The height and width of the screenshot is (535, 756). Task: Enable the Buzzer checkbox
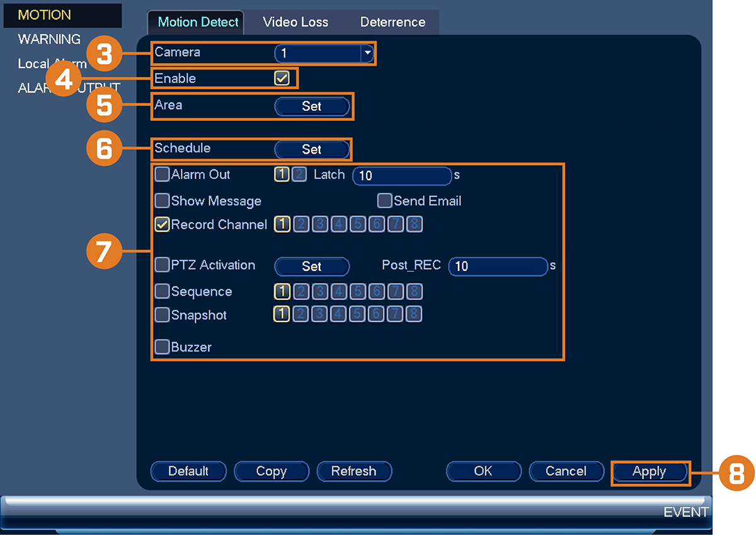click(163, 347)
